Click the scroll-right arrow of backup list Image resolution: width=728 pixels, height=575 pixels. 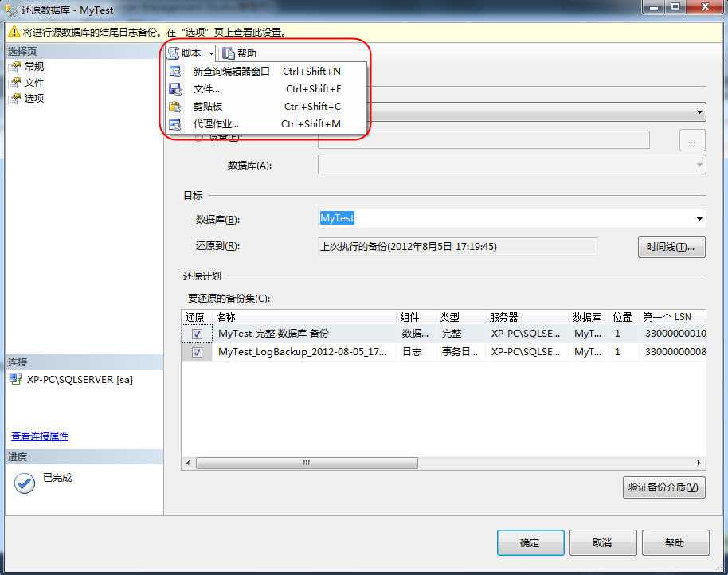(699, 463)
